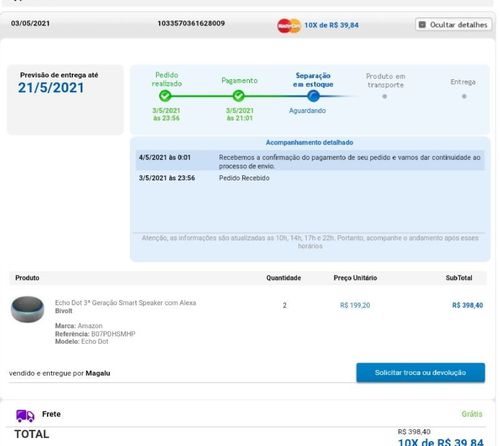This screenshot has height=446, width=500.
Task: Click the Entrega step dot
Action: (464, 96)
